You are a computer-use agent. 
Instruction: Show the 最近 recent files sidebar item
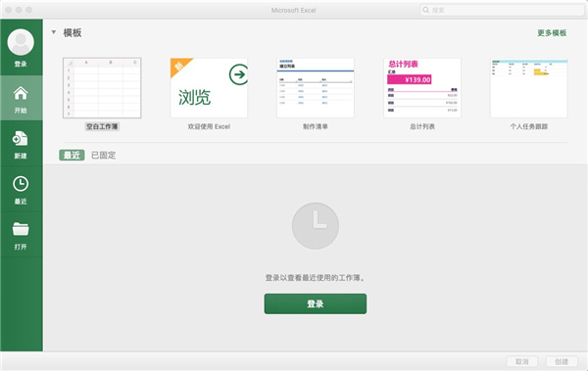coord(21,190)
